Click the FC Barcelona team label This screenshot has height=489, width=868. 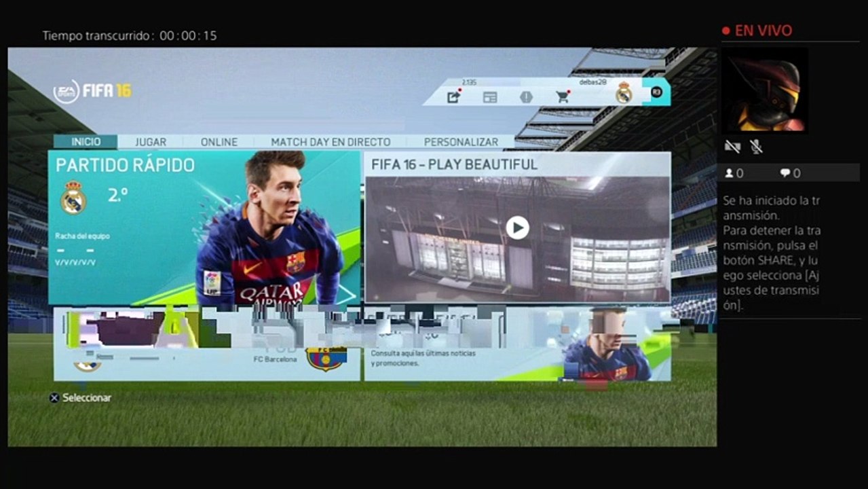tap(275, 359)
